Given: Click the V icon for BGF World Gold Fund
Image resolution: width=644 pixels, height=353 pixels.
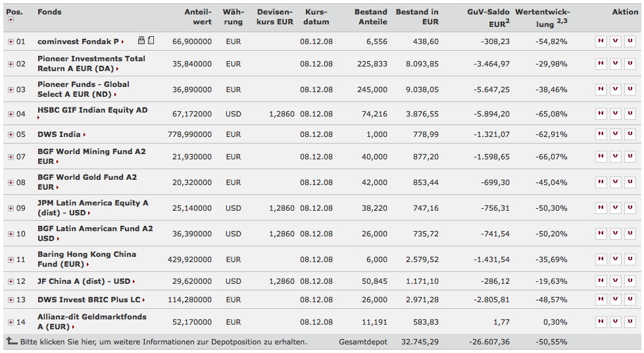Looking at the screenshot, I should click(x=615, y=182).
